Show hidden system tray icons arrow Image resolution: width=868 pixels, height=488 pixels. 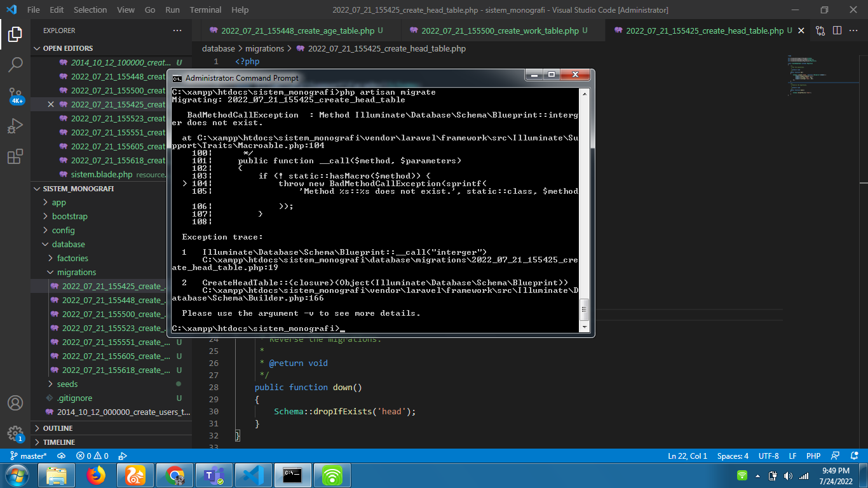pyautogui.click(x=757, y=475)
